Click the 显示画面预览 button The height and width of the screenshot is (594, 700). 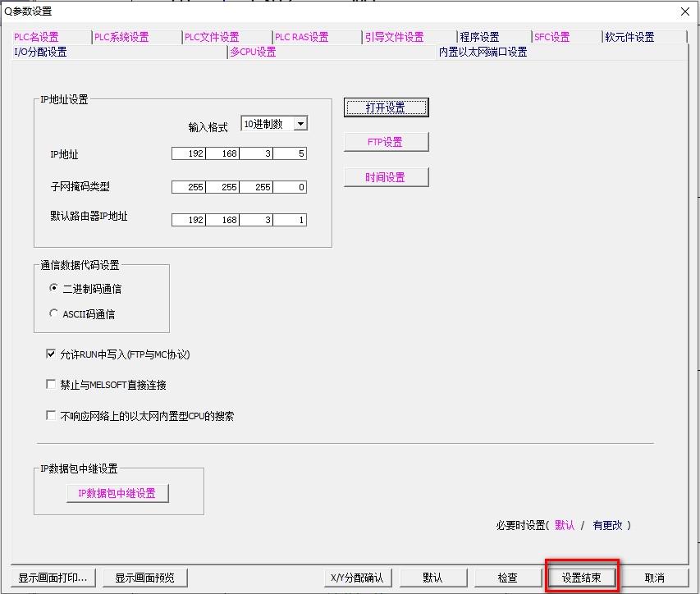tap(144, 578)
